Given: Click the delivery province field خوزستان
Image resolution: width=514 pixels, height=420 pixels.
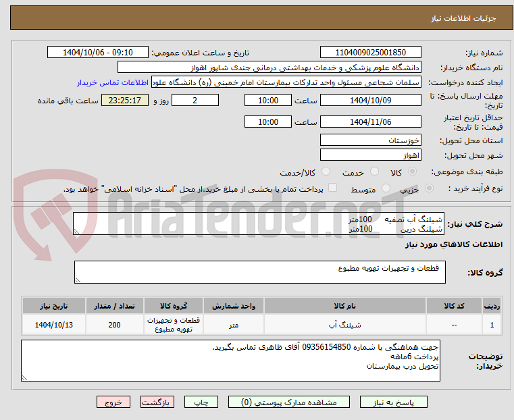Looking at the screenshot, I should point(370,140).
